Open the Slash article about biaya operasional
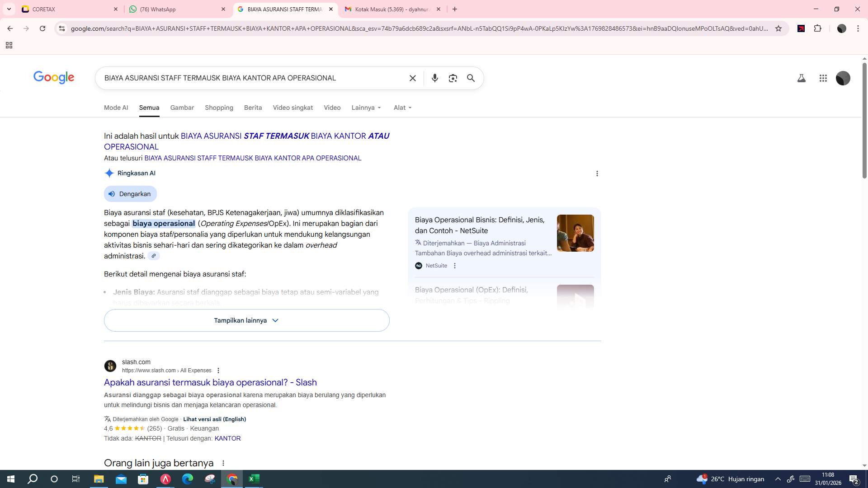868x488 pixels. coord(210,382)
